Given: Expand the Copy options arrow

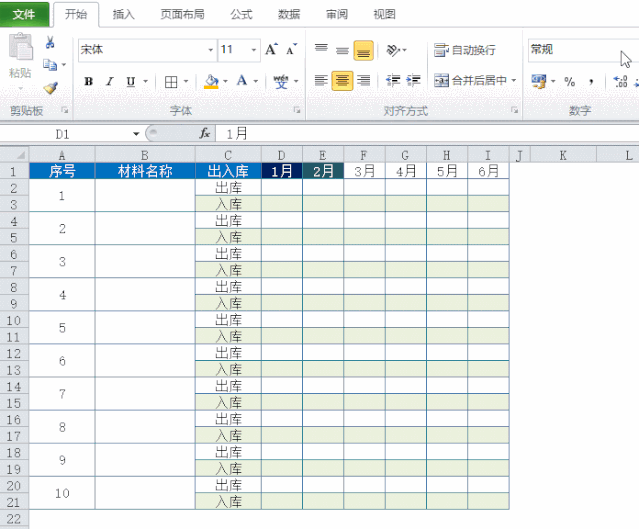Looking at the screenshot, I should pyautogui.click(x=64, y=64).
